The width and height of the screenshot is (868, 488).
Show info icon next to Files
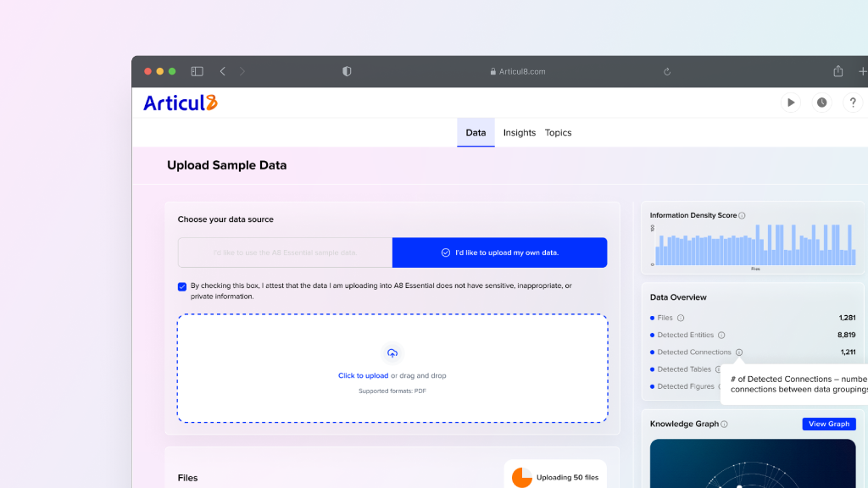tap(681, 318)
